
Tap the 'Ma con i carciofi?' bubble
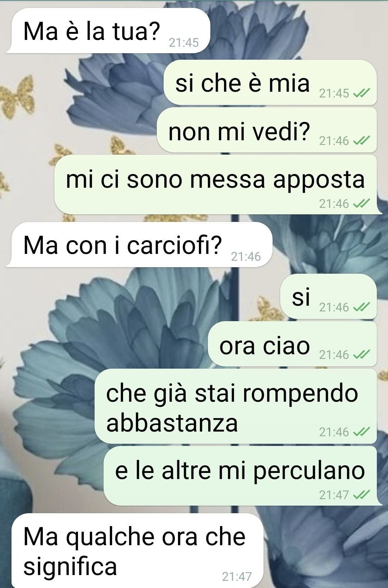tap(139, 245)
